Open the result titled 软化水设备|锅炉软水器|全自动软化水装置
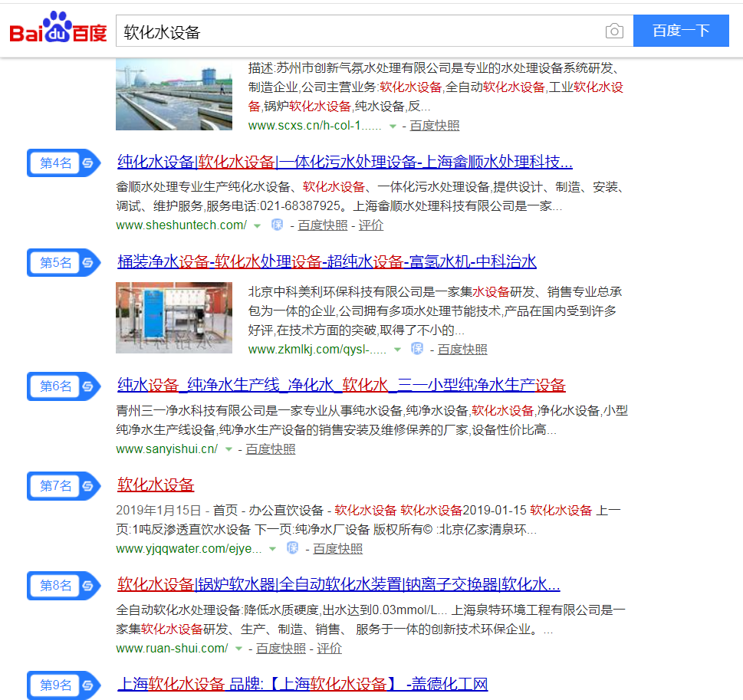This screenshot has height=700, width=743. tap(339, 585)
